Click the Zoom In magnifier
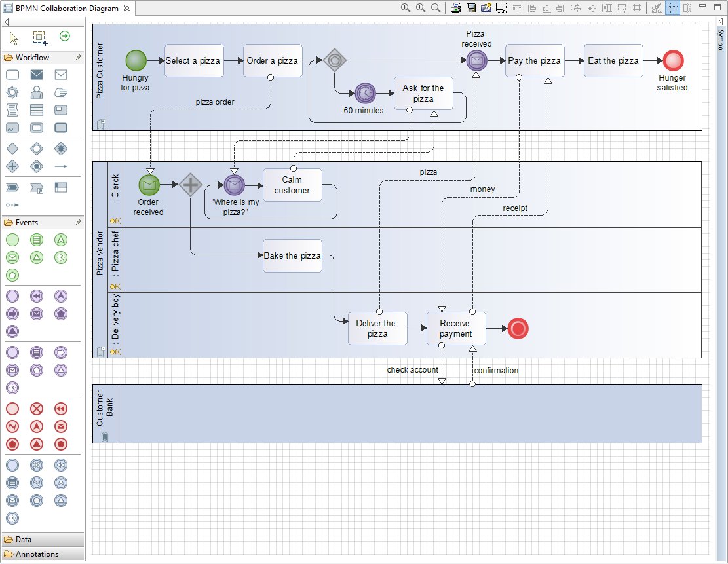The width and height of the screenshot is (728, 564). click(406, 8)
